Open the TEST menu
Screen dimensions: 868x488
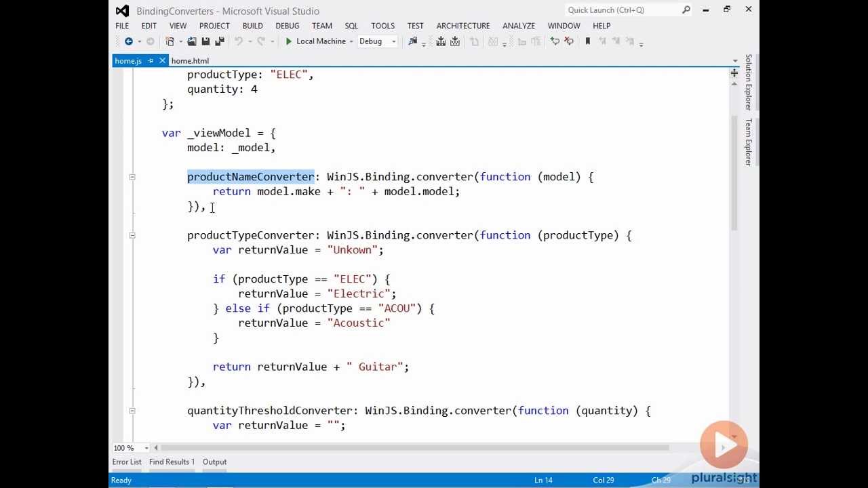click(x=415, y=26)
